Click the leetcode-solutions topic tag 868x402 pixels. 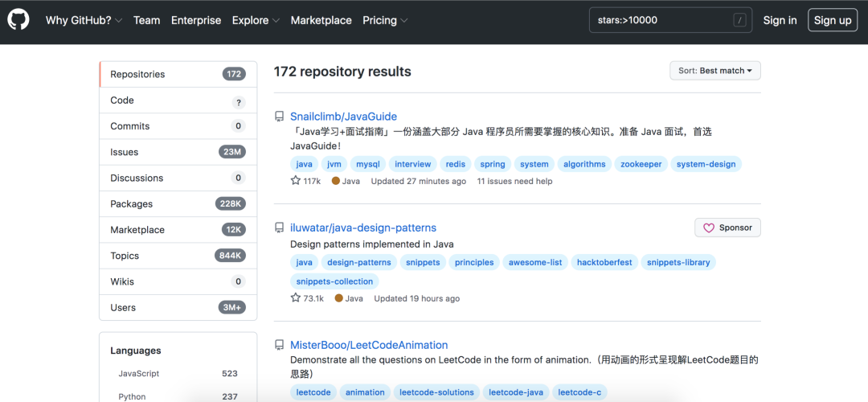pyautogui.click(x=436, y=392)
